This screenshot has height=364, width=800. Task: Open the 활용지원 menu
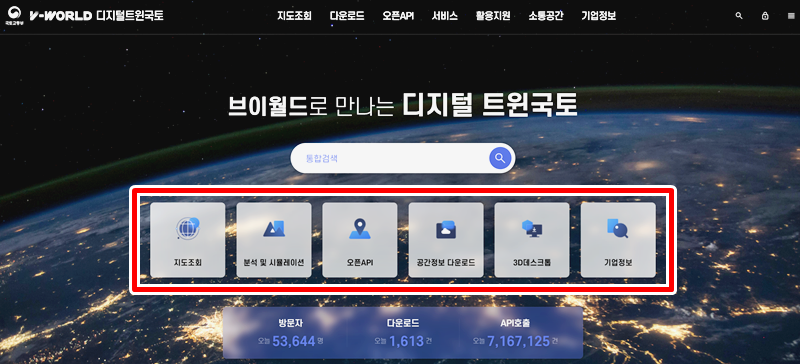(x=493, y=16)
